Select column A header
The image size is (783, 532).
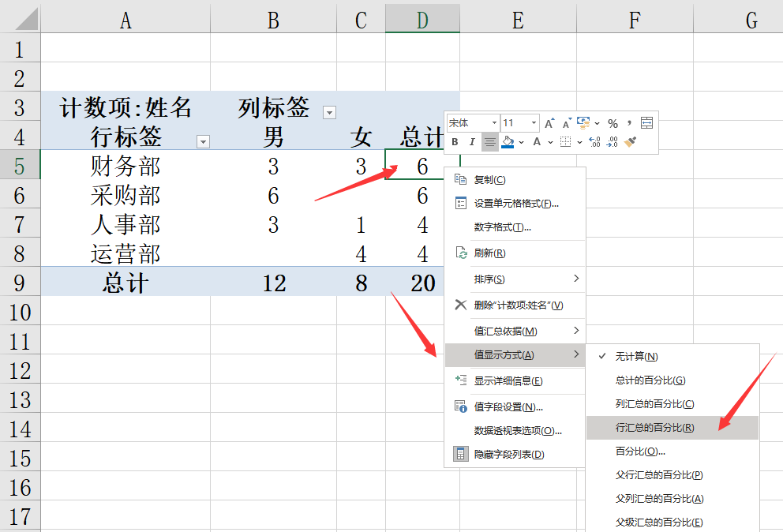[126, 20]
